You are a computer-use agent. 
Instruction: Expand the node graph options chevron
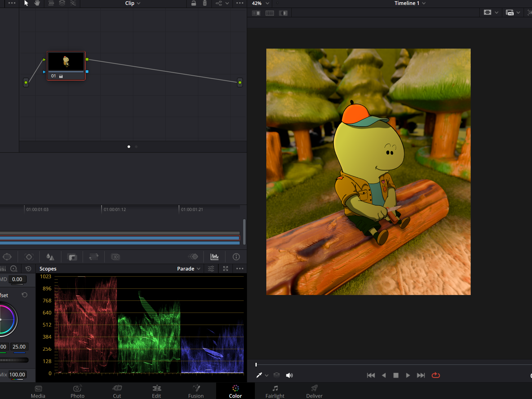[x=227, y=3]
